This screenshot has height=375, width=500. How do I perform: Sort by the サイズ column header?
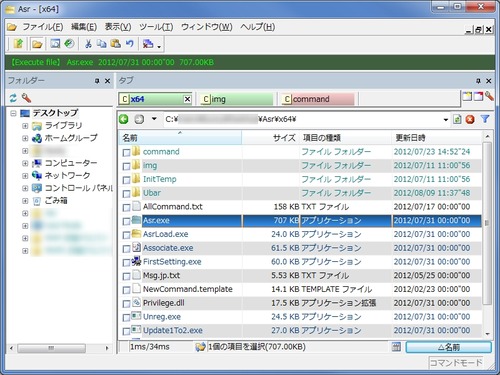point(271,138)
